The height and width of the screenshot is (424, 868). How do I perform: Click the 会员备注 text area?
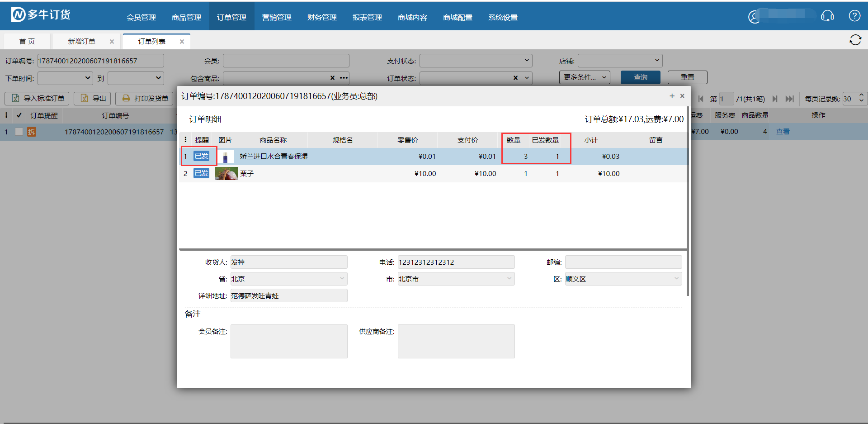(289, 341)
